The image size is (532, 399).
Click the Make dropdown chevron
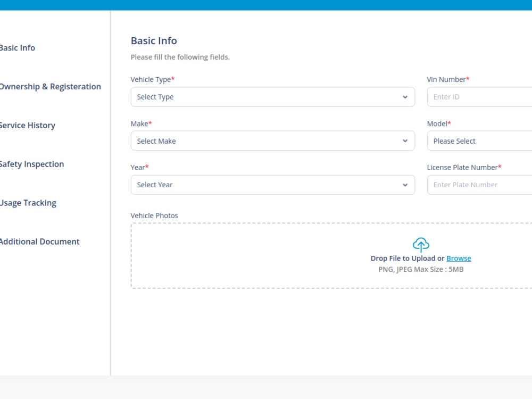[x=405, y=140]
